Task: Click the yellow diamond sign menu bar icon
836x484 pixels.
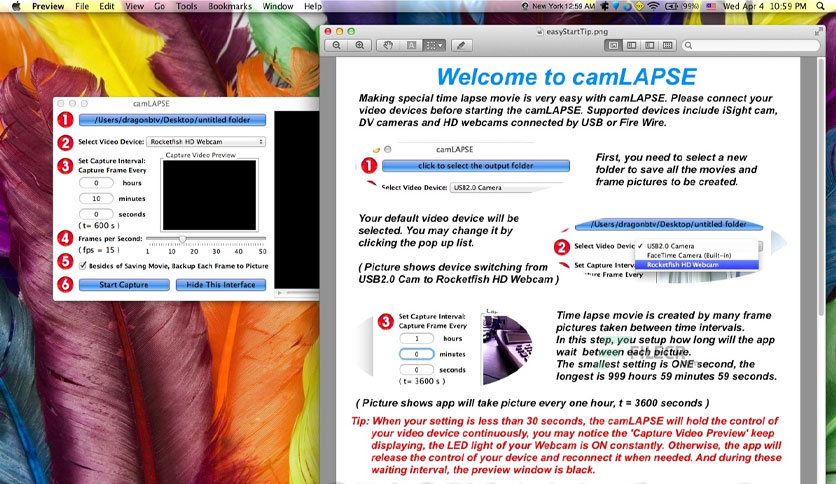Action: tap(639, 6)
